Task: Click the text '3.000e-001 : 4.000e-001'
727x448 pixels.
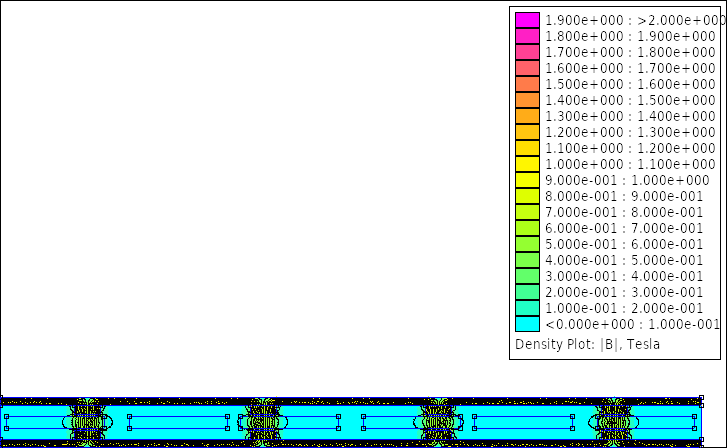Action: coord(624,276)
